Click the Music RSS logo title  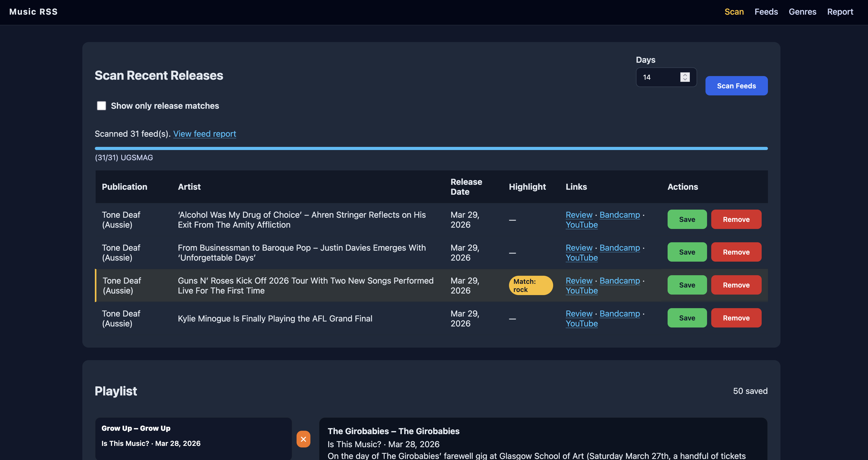[x=33, y=12]
